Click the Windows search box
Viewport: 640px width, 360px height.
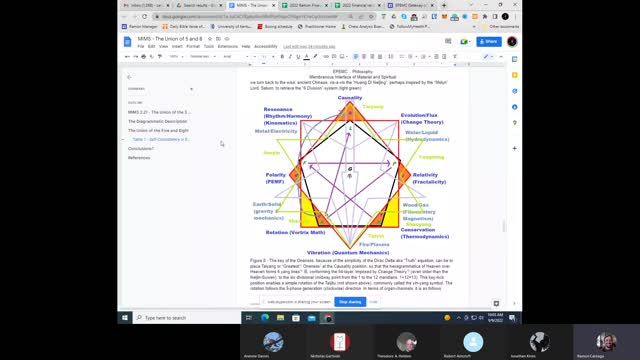tap(187, 318)
